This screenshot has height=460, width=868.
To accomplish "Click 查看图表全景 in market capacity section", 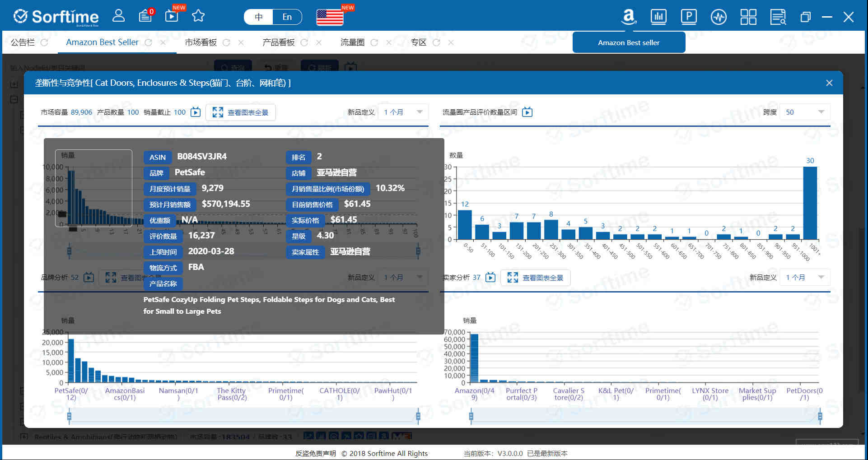I will (241, 112).
